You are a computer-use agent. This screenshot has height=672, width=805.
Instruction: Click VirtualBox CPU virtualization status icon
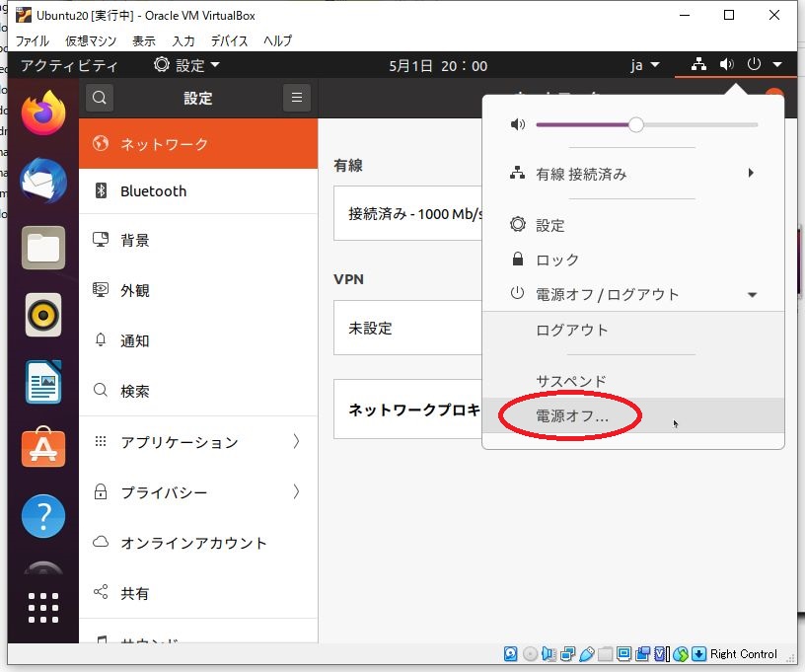coord(661,653)
